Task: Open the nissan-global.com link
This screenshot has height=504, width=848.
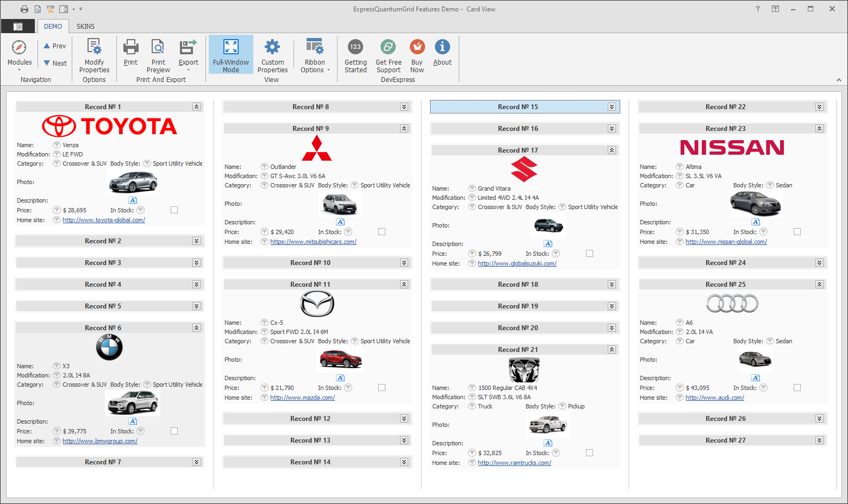Action: coord(726,242)
